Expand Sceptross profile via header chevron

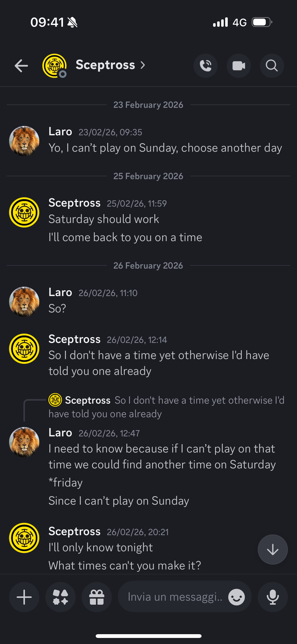[x=143, y=65]
